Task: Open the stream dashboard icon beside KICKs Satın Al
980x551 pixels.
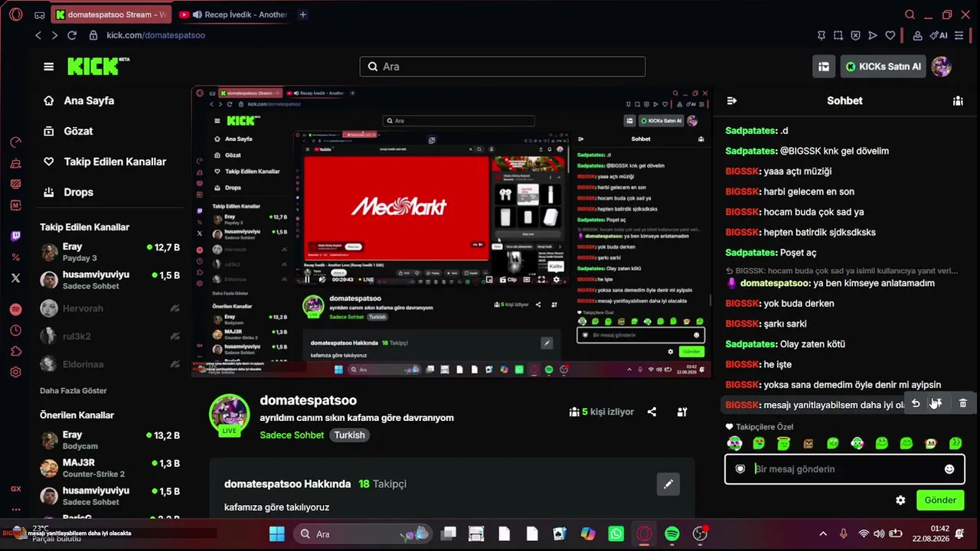Action: pyautogui.click(x=824, y=67)
